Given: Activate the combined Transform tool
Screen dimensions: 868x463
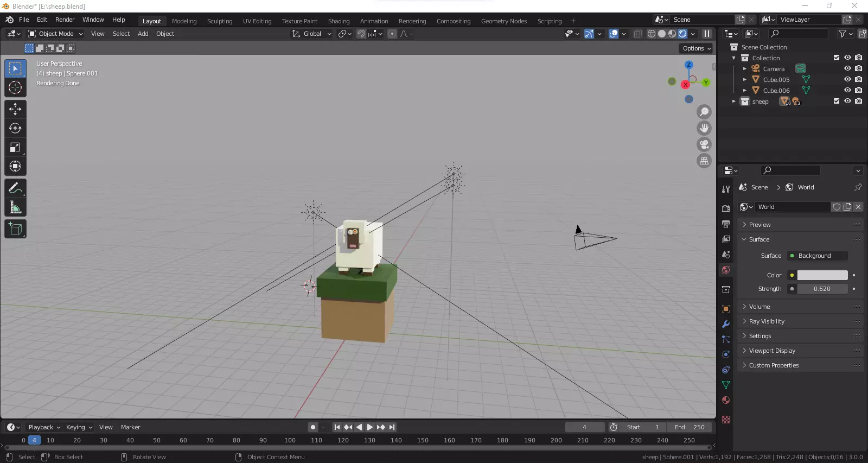Looking at the screenshot, I should pyautogui.click(x=15, y=166).
